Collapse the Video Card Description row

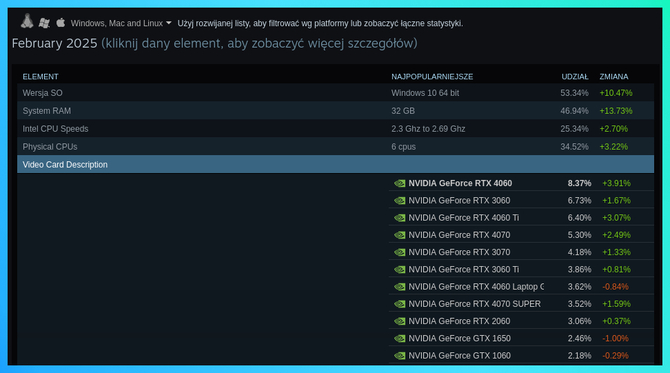click(x=335, y=164)
